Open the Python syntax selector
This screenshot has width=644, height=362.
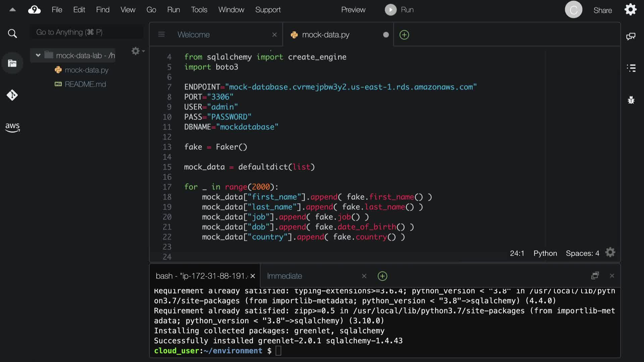point(545,253)
